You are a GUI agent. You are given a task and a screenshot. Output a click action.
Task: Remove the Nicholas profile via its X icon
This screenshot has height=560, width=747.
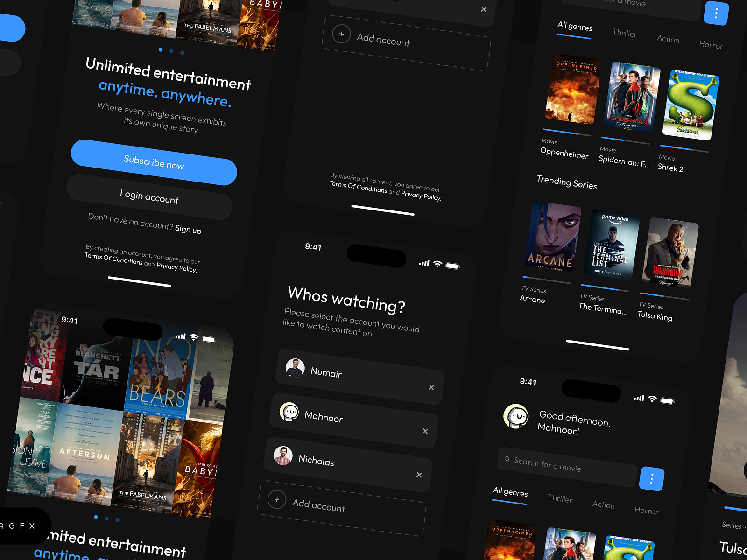click(419, 475)
